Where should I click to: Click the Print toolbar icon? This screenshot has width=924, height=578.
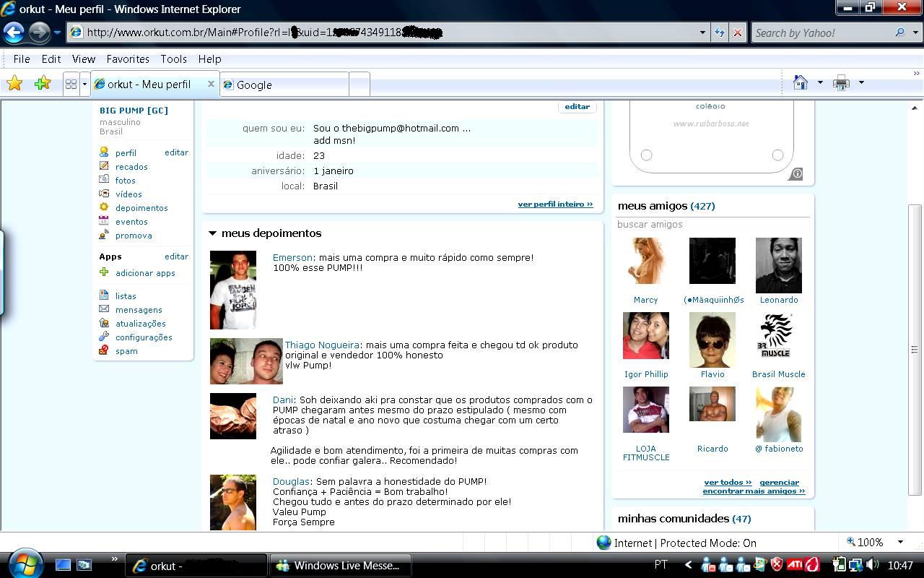[x=842, y=83]
